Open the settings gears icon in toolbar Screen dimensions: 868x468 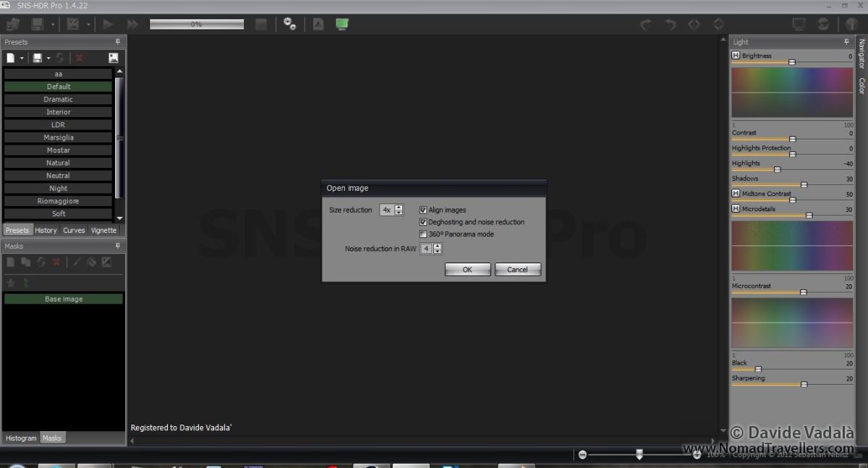coord(290,24)
